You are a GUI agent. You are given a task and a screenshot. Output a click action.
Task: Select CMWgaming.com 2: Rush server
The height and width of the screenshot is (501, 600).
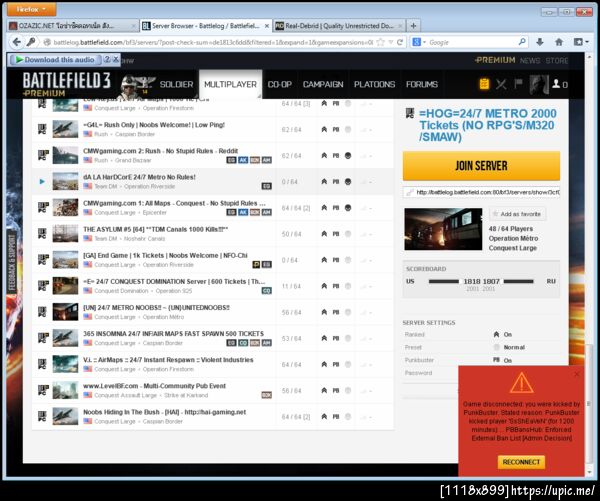tap(213, 155)
